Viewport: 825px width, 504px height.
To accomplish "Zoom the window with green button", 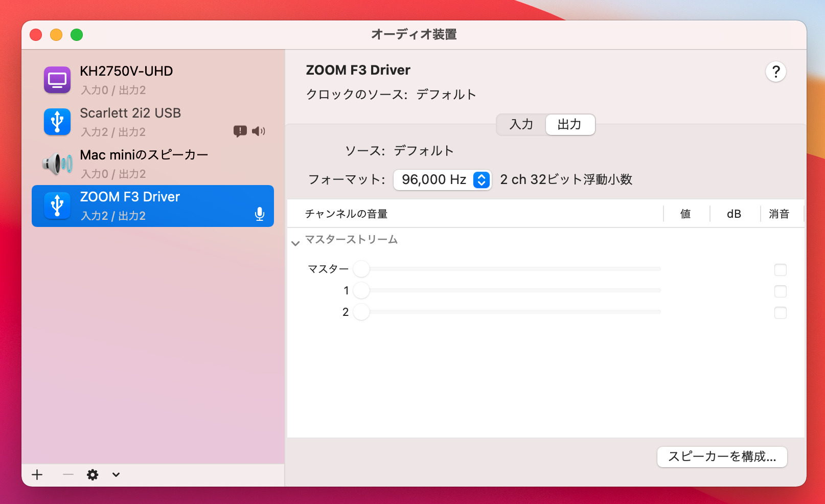I will click(x=77, y=35).
